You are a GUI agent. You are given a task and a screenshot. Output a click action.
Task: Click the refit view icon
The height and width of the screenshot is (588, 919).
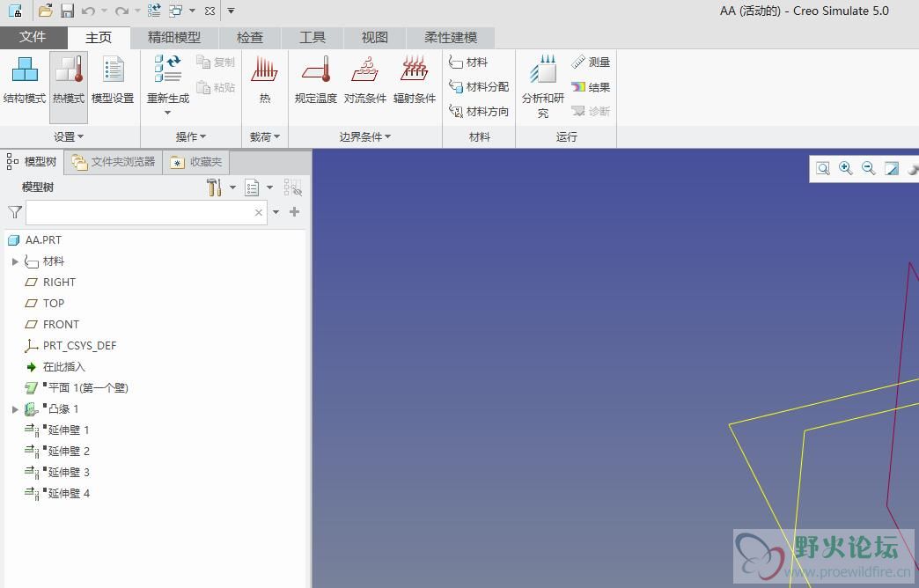pos(823,169)
